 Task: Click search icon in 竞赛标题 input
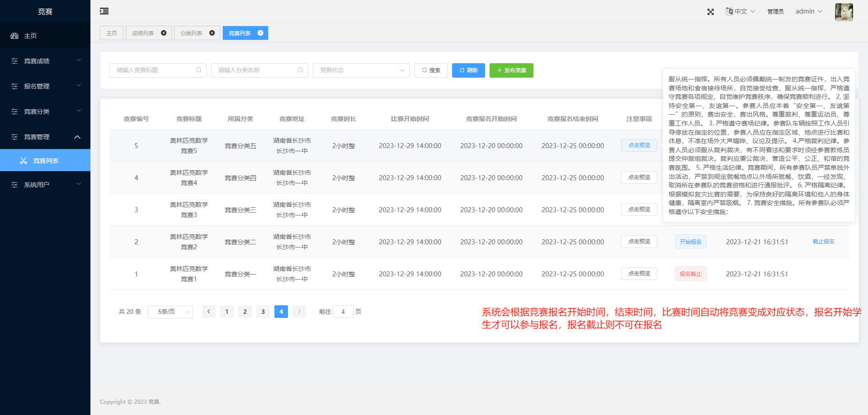(198, 70)
